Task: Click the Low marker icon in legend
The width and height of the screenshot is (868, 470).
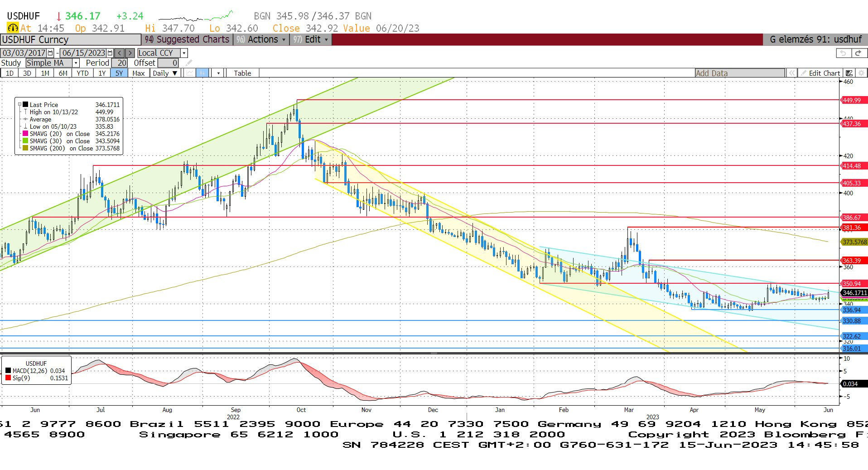Action: [26, 126]
